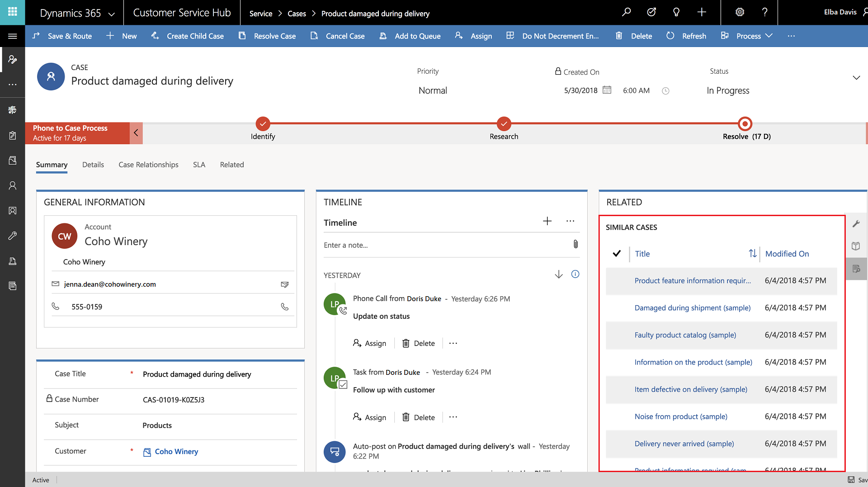Open Created On time picker clock

[x=665, y=90]
